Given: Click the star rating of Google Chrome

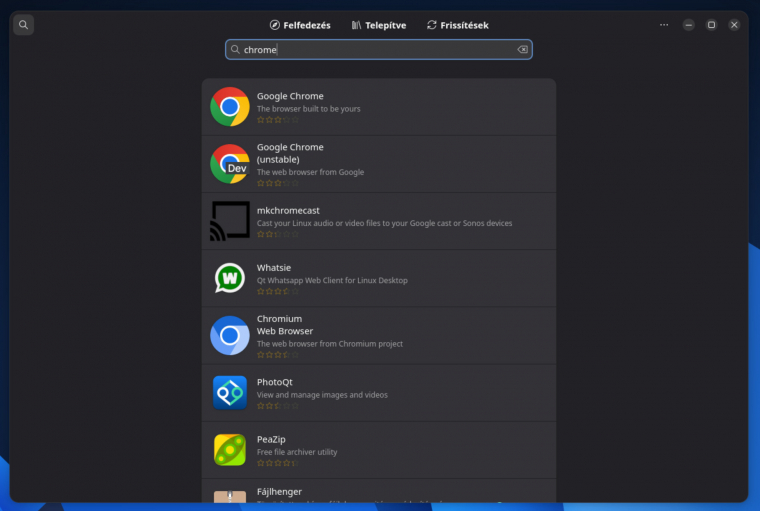Looking at the screenshot, I should [278, 120].
